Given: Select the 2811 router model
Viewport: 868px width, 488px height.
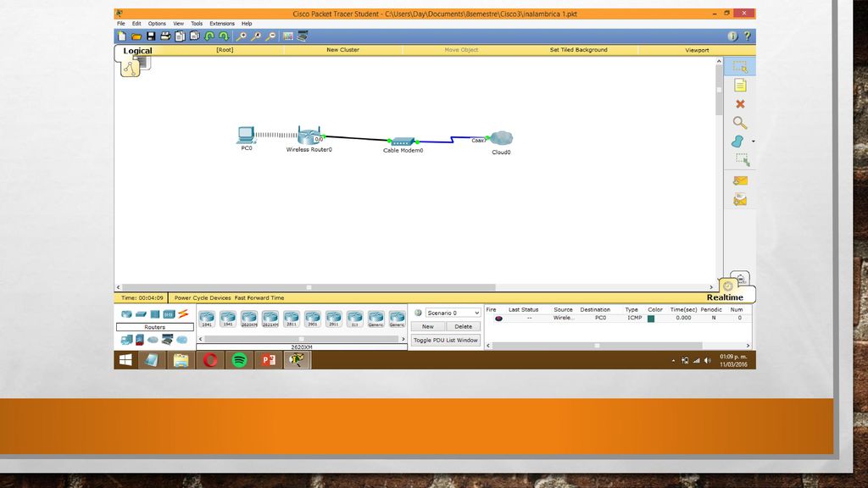Looking at the screenshot, I should (292, 319).
